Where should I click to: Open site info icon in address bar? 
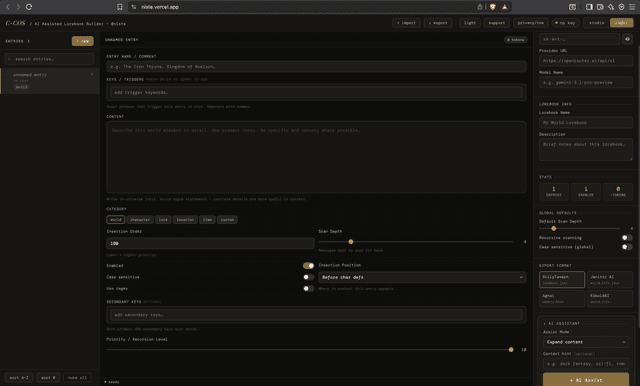133,7
